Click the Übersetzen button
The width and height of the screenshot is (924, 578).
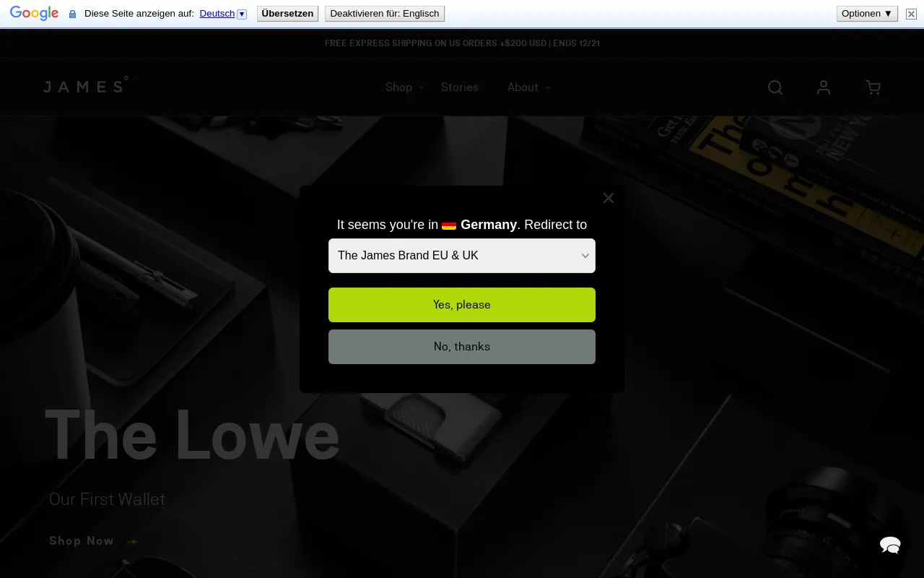click(287, 13)
